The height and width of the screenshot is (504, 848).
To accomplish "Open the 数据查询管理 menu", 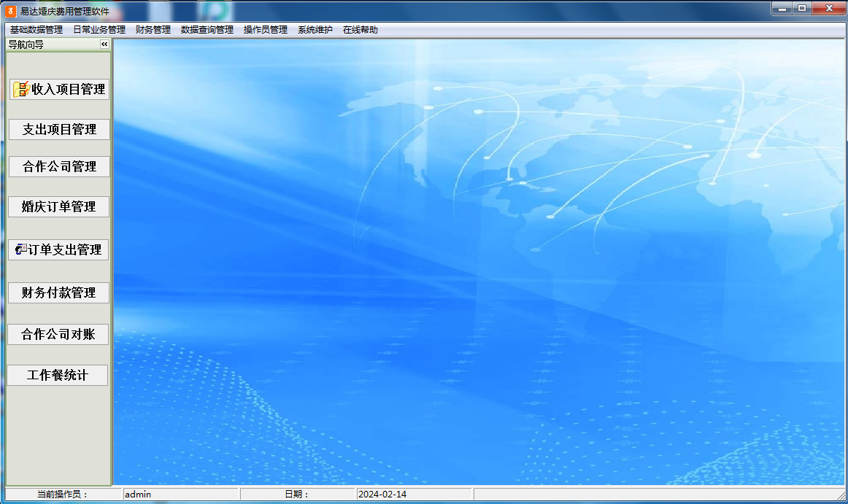I will coord(207,30).
